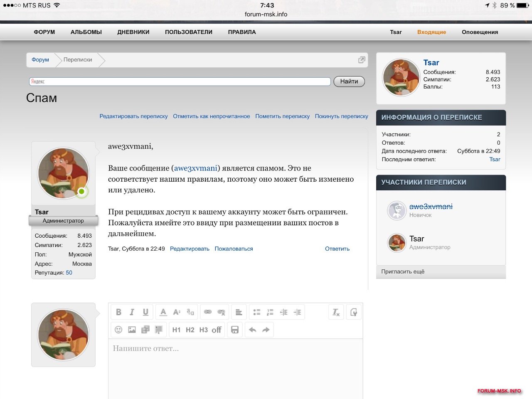Click Пометить переписку link
Image resolution: width=532 pixels, height=399 pixels.
(x=283, y=116)
